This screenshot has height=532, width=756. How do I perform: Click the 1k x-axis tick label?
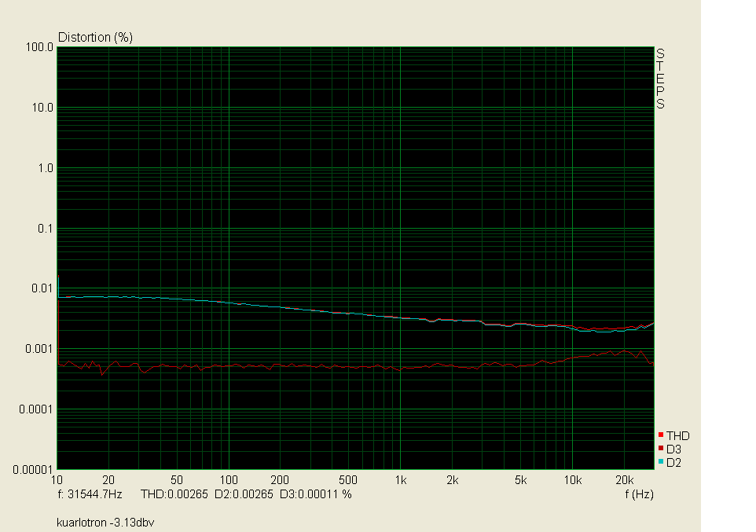[x=401, y=480]
